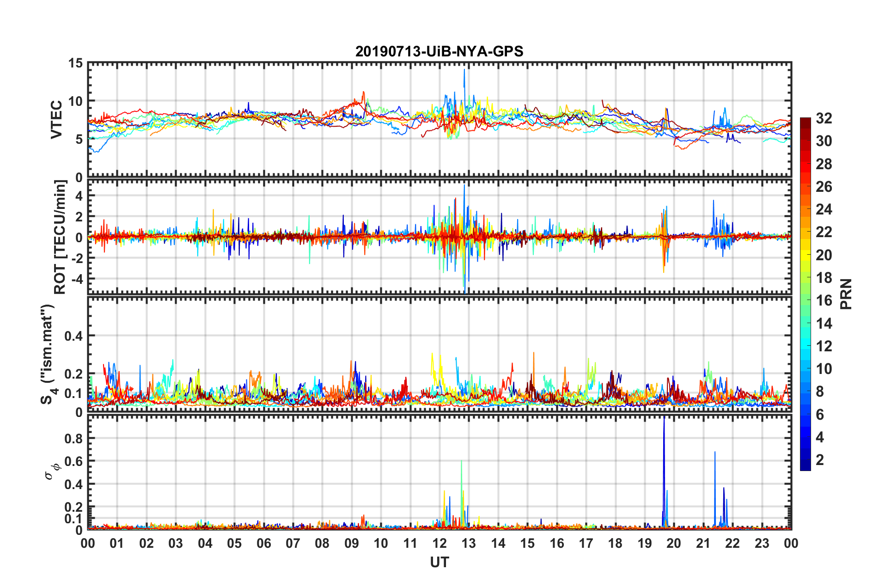The image size is (879, 588).
Task: Click the "21" hour tick label
Action: point(703,543)
